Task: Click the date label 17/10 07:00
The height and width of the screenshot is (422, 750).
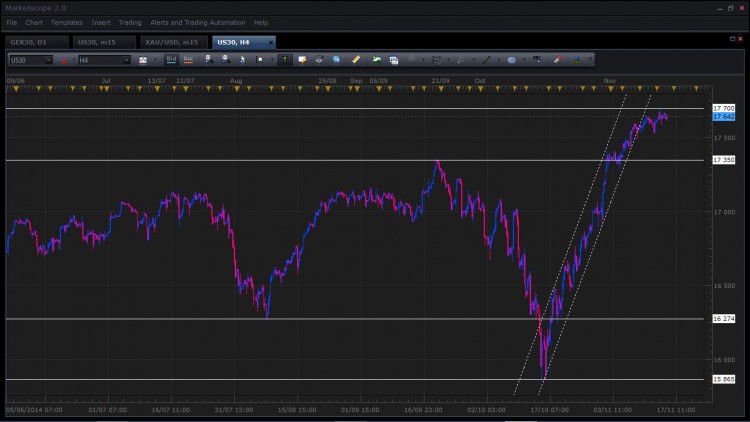Action: (x=549, y=410)
